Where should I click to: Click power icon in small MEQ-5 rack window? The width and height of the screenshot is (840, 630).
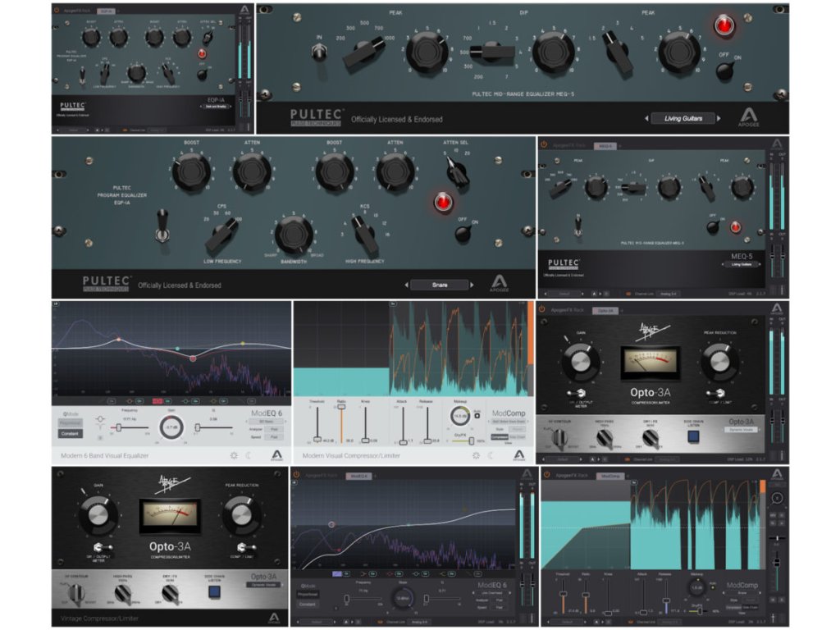pyautogui.click(x=543, y=144)
